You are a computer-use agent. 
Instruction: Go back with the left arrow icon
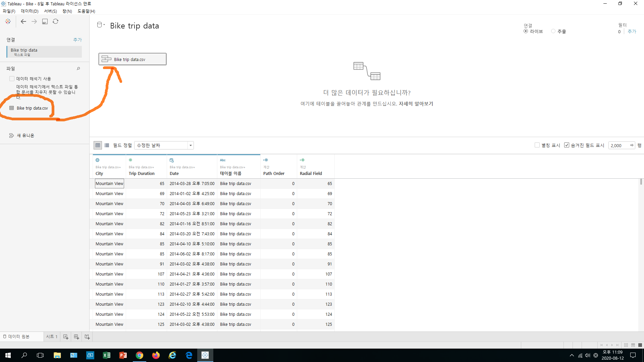click(x=23, y=21)
